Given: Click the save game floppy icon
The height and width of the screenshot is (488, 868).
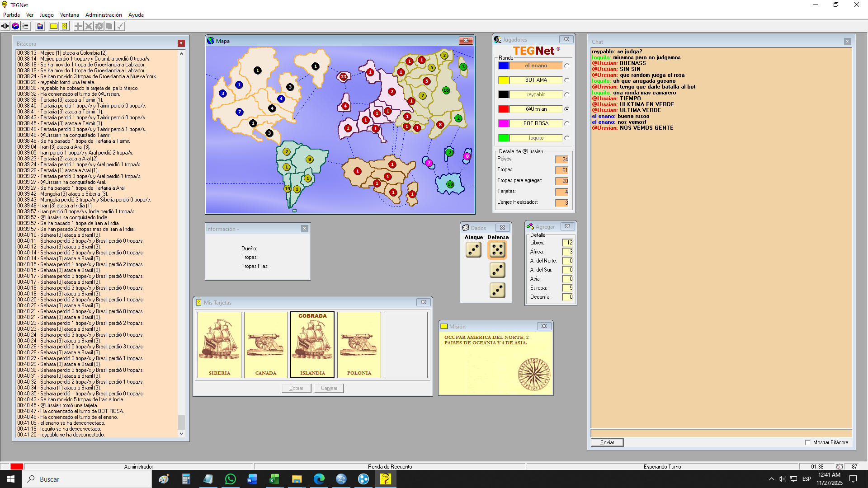Looking at the screenshot, I should tap(40, 26).
